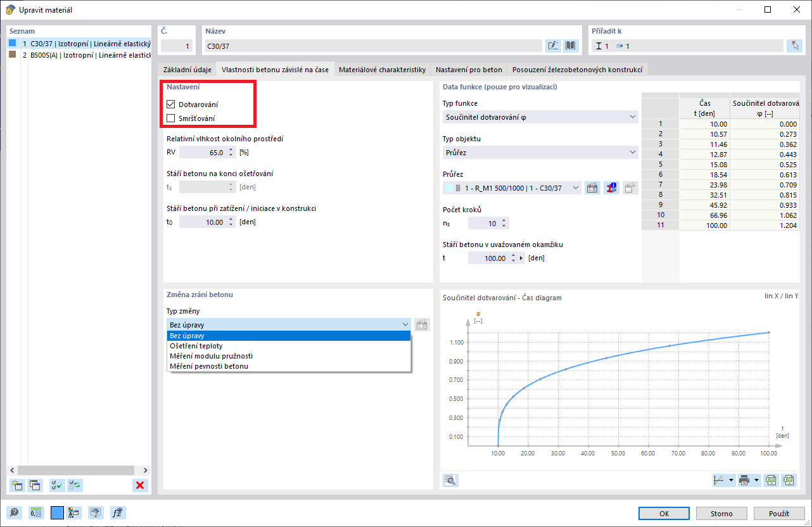Click the Použít button

[x=778, y=514]
